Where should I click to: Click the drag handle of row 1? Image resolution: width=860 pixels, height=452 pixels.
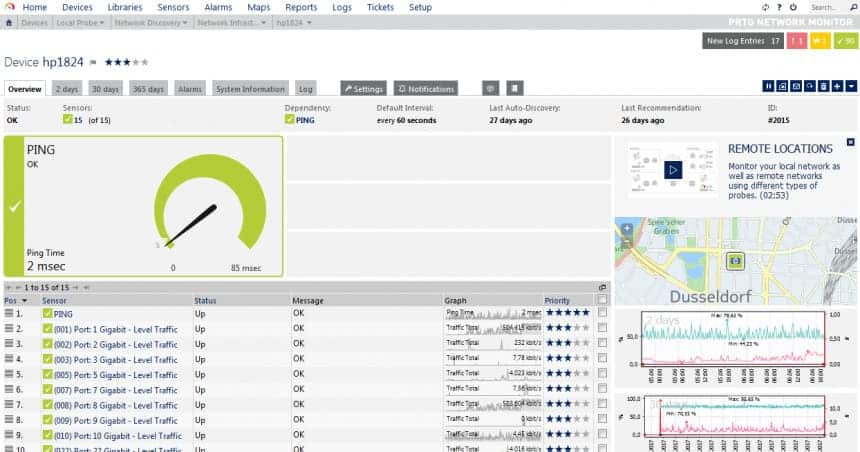click(x=9, y=313)
